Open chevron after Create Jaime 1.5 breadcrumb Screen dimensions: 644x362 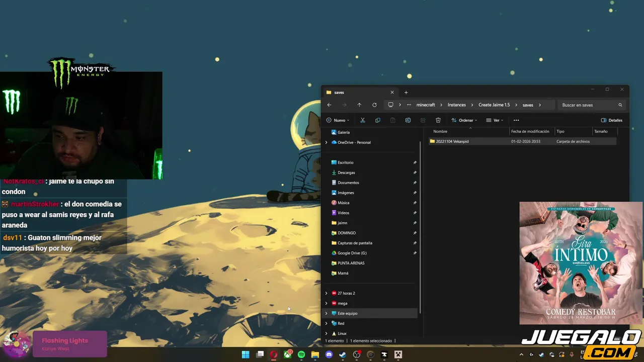click(516, 105)
